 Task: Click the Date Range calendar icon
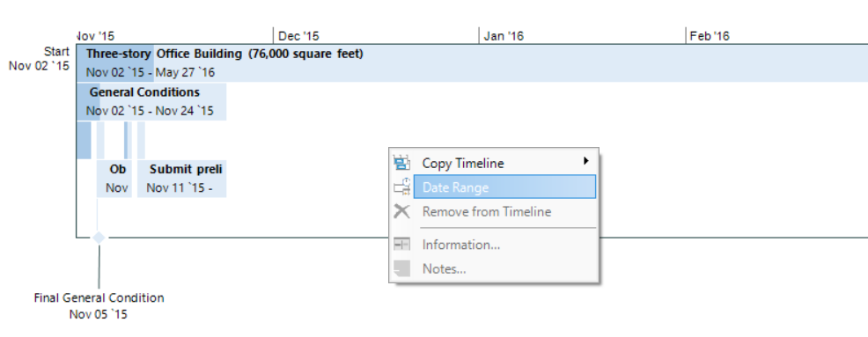[x=401, y=187]
